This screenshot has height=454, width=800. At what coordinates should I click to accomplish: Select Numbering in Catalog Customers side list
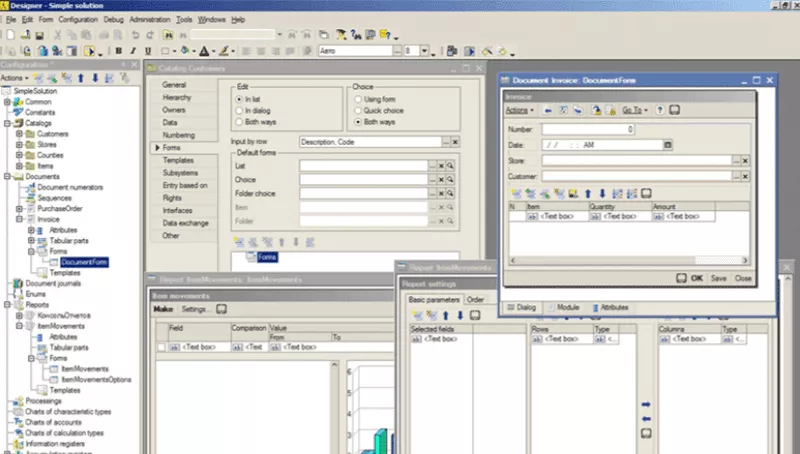(x=179, y=135)
